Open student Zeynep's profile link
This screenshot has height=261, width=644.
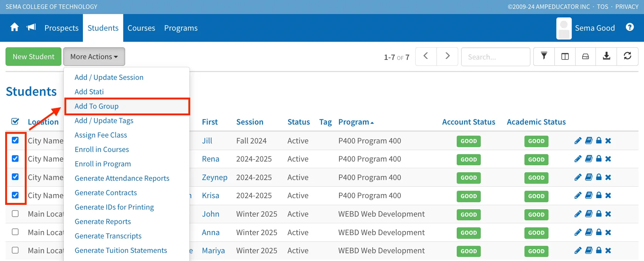click(x=215, y=177)
